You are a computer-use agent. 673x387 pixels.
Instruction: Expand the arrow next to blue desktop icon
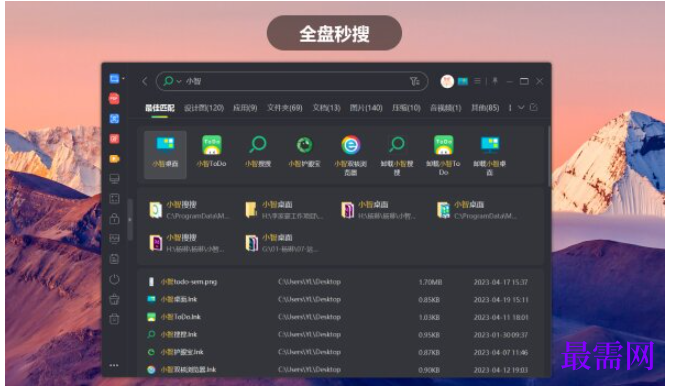pos(123,79)
